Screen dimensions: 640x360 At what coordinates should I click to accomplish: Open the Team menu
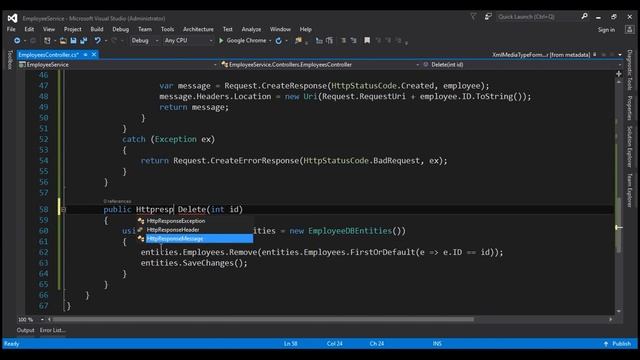144,29
